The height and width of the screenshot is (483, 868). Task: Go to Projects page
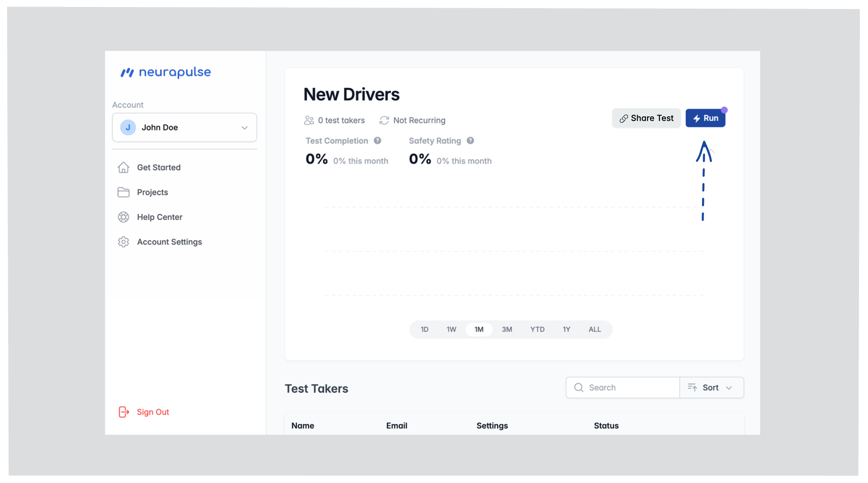153,192
